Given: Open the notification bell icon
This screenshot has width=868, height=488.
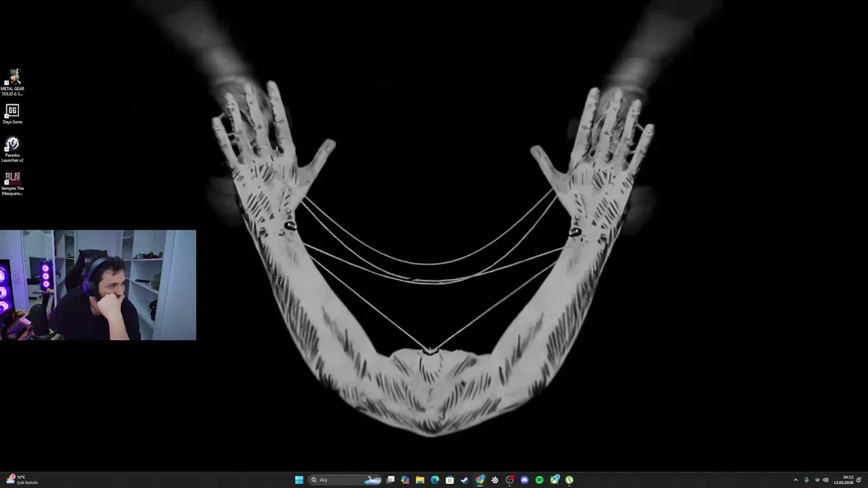Looking at the screenshot, I should pos(859,480).
